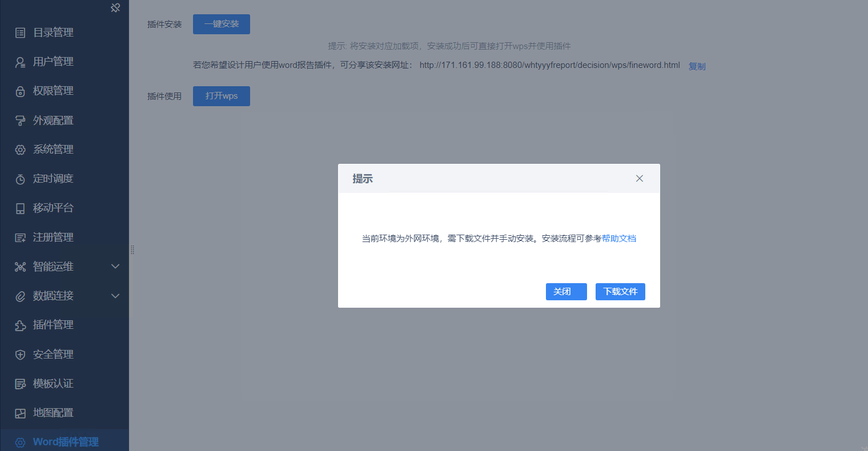
Task: Click the 插件使用 label
Action: click(x=164, y=96)
